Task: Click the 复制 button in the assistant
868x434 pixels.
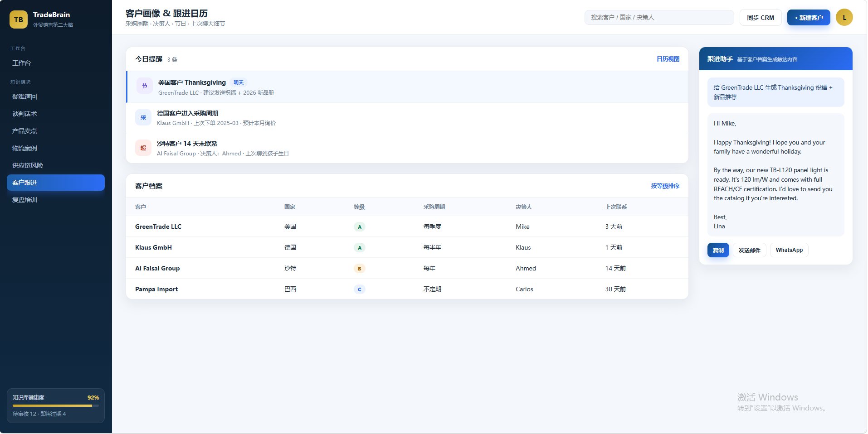Action: [x=718, y=250]
